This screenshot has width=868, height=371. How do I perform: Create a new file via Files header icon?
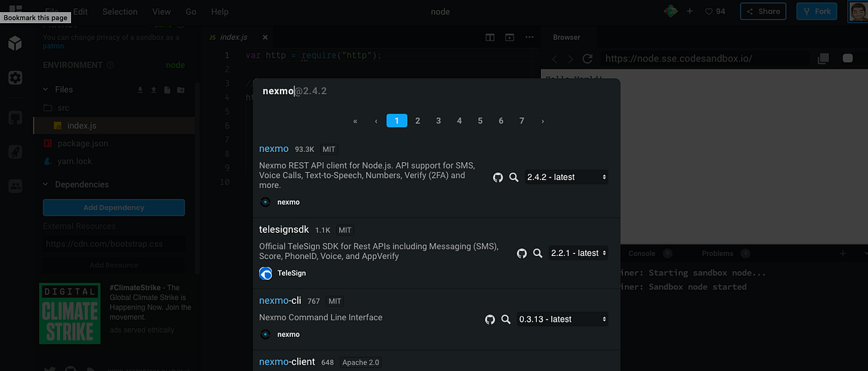coord(167,90)
